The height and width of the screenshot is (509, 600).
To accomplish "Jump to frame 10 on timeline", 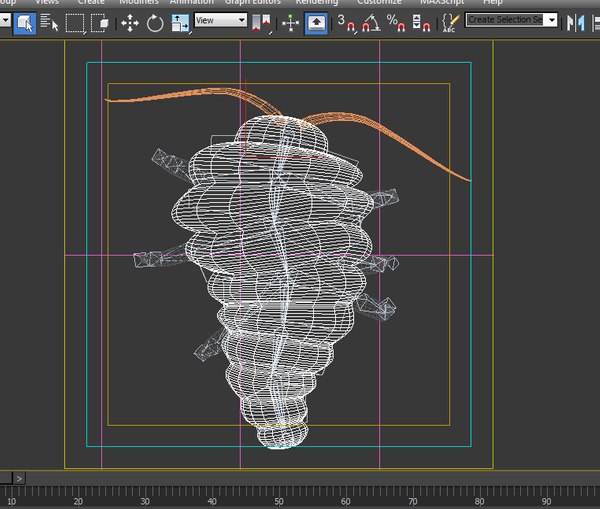I will pyautogui.click(x=11, y=501).
